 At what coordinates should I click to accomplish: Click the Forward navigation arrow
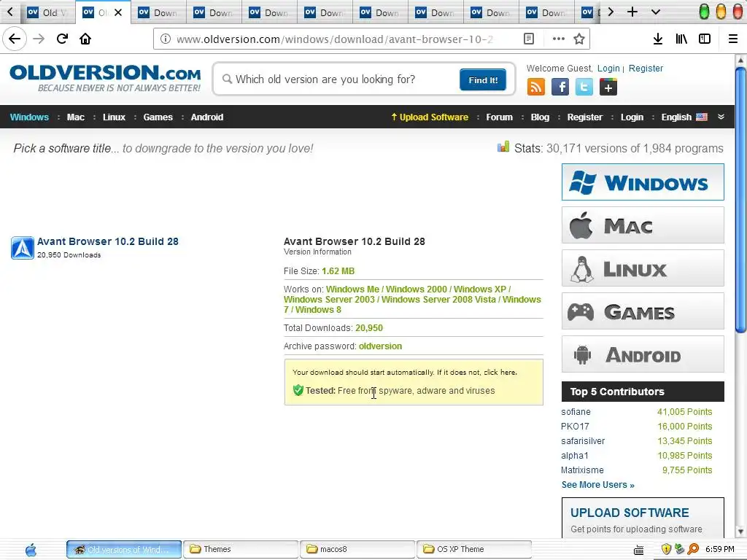39,39
